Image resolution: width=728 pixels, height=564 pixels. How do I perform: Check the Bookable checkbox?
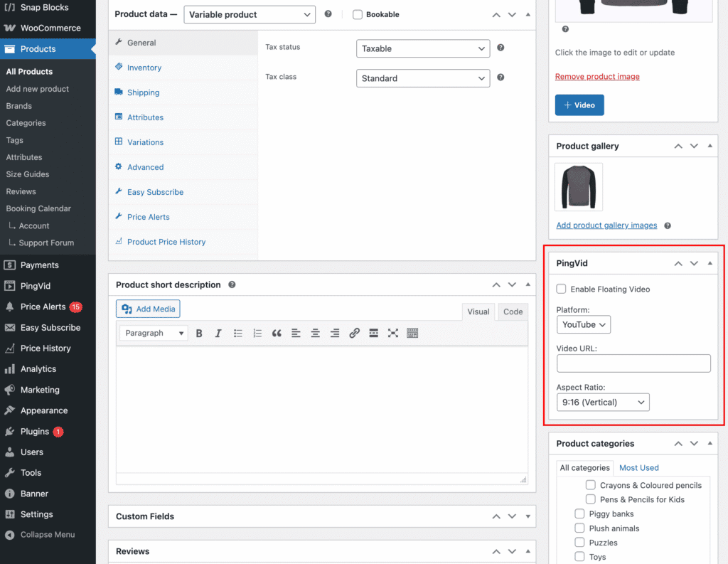(x=358, y=14)
